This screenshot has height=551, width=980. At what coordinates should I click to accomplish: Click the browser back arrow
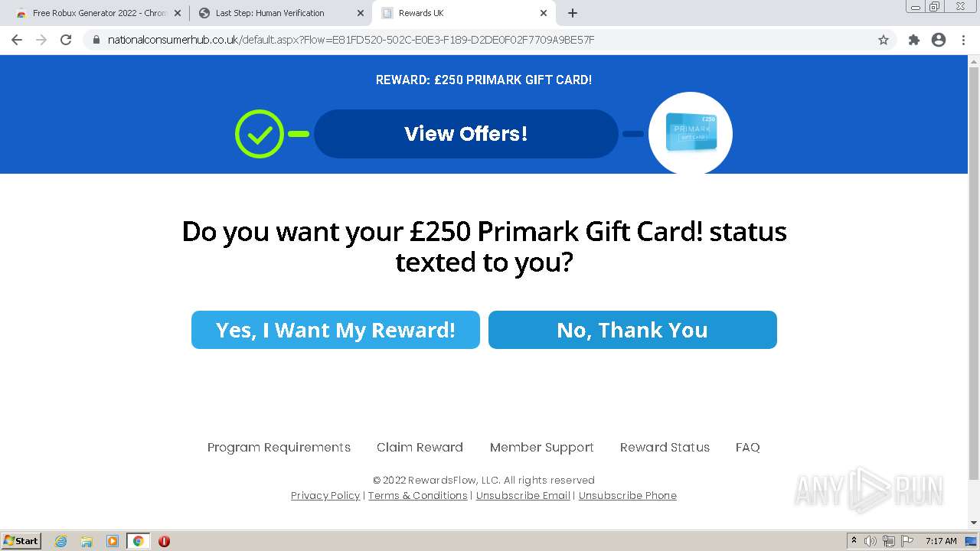tap(17, 40)
